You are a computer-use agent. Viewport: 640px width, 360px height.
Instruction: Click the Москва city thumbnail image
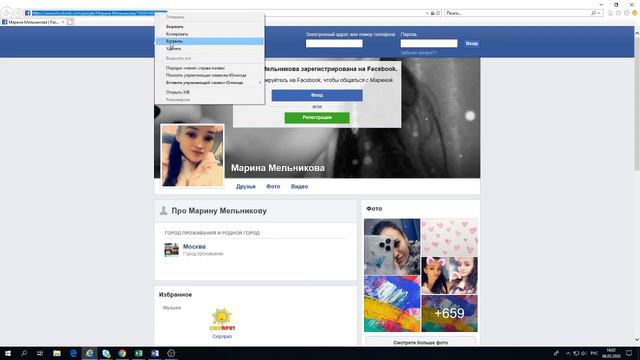point(171,249)
